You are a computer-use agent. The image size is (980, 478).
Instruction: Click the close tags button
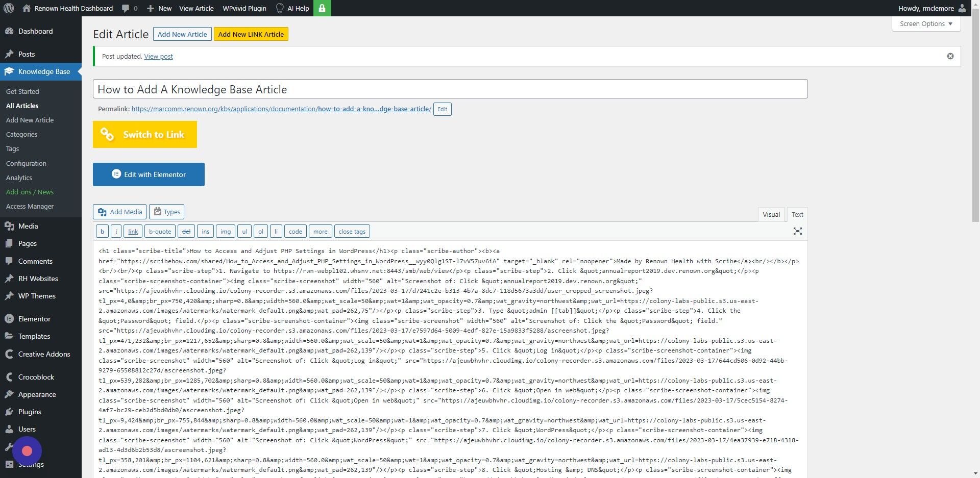pos(352,232)
